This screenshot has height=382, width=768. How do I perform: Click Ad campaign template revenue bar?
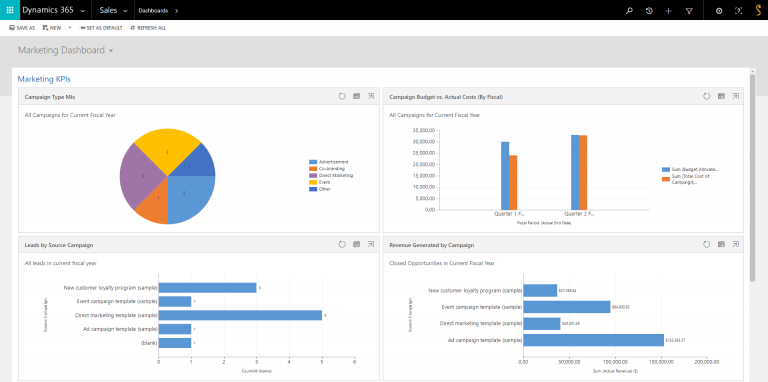pyautogui.click(x=593, y=340)
